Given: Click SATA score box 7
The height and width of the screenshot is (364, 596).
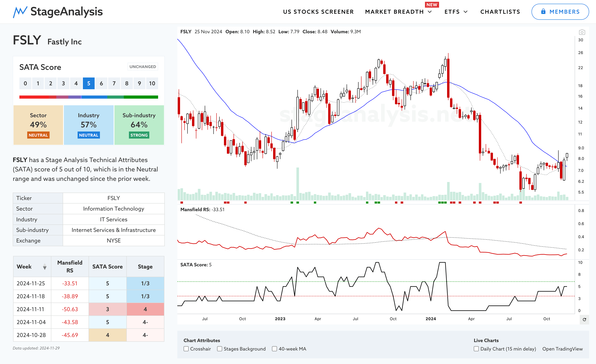Looking at the screenshot, I should (x=114, y=83).
